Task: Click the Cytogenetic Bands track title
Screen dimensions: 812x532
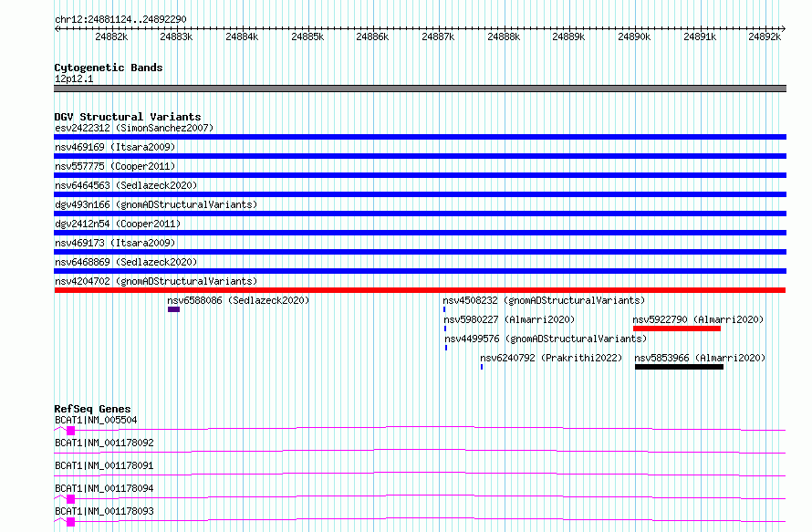Action: [109, 68]
